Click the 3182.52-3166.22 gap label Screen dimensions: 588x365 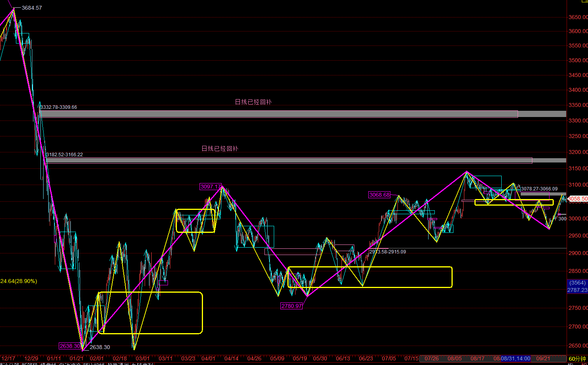click(65, 155)
